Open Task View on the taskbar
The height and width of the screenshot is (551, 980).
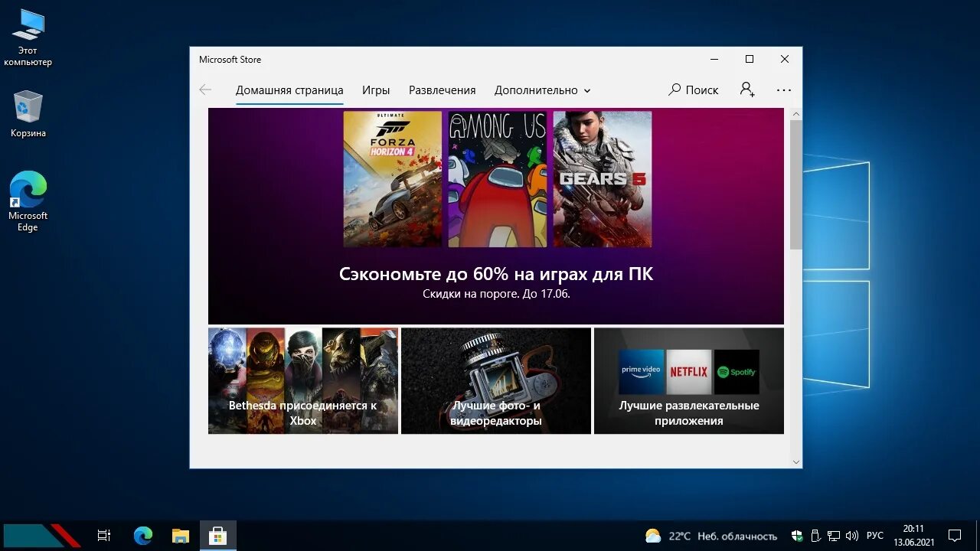click(x=104, y=536)
